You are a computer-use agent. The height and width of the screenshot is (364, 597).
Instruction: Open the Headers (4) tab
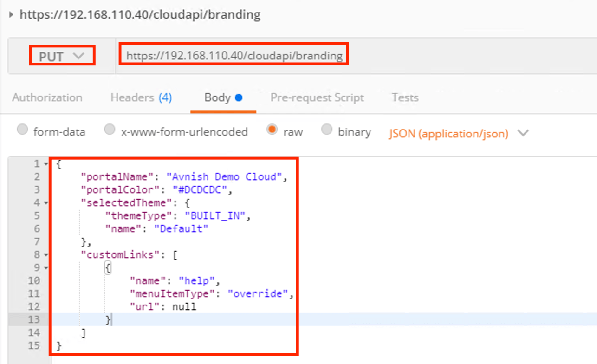coord(141,97)
